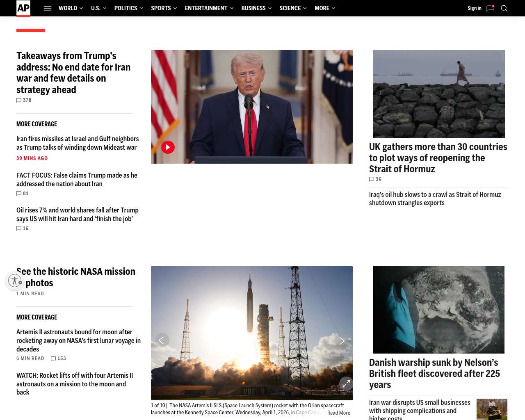The height and width of the screenshot is (420, 525).
Task: Open the World section
Action: pos(68,8)
